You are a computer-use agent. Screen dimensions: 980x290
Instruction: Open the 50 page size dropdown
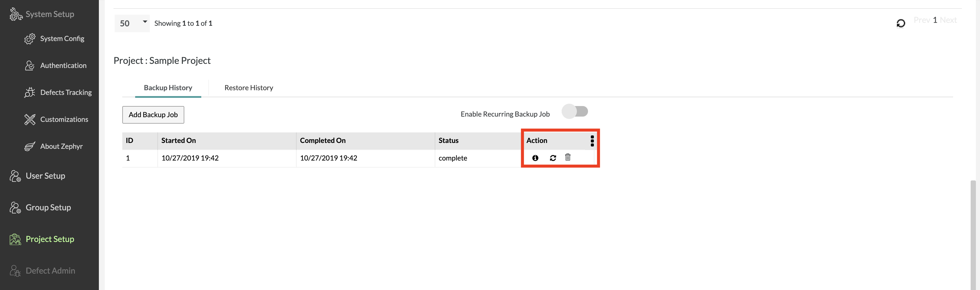132,23
